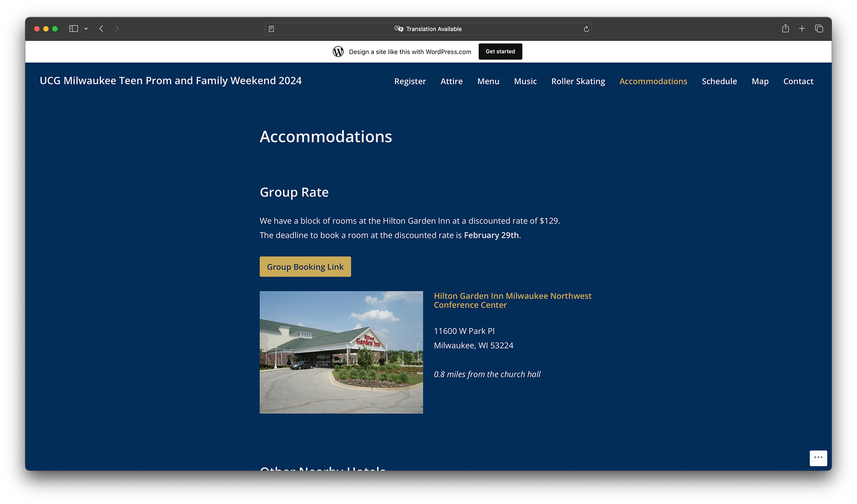Open the Hilton Garden Inn Milwaukee Northwest link
The width and height of the screenshot is (857, 504).
pos(512,300)
